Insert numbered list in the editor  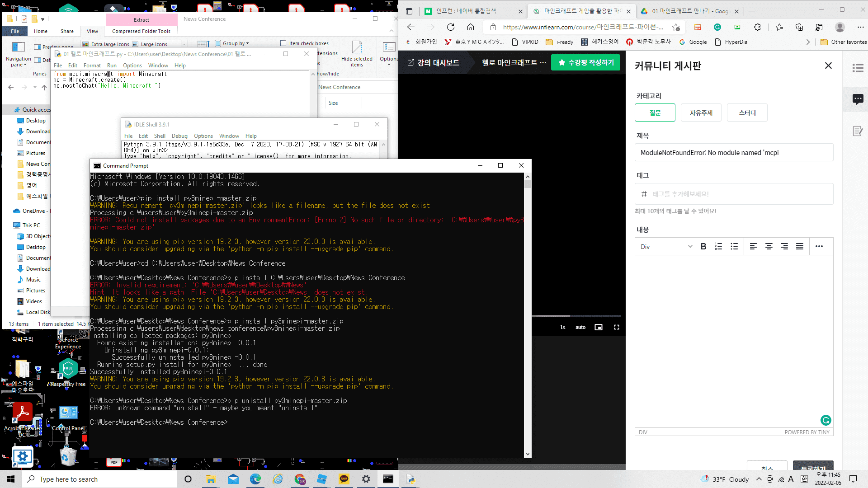(718, 247)
